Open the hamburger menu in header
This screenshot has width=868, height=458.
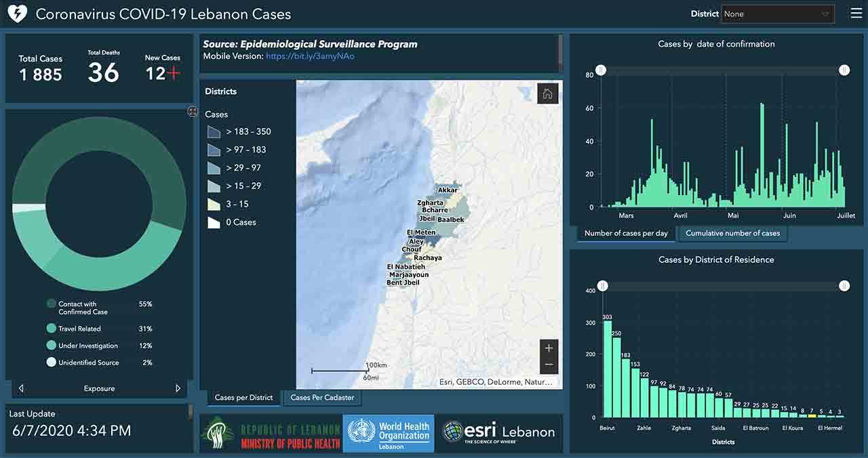click(856, 14)
